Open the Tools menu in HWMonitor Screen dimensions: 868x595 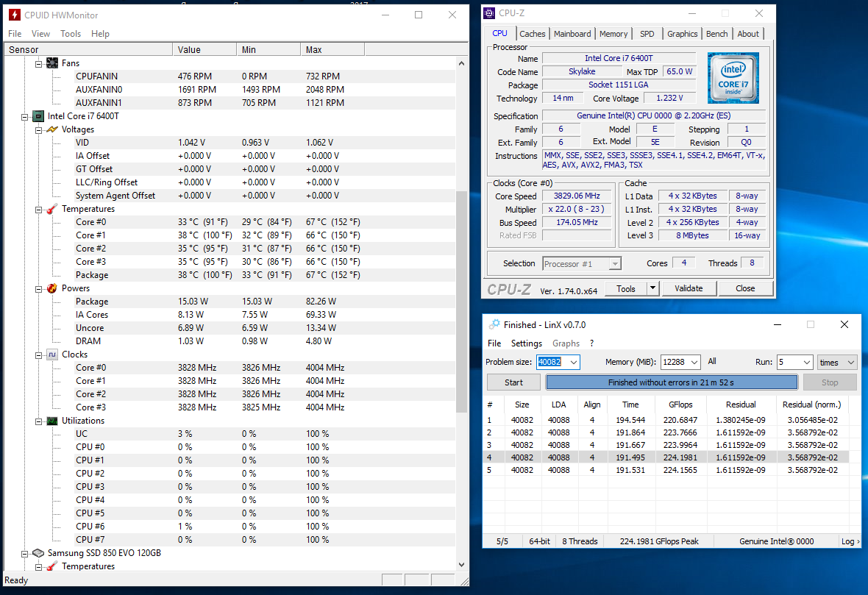click(x=71, y=34)
